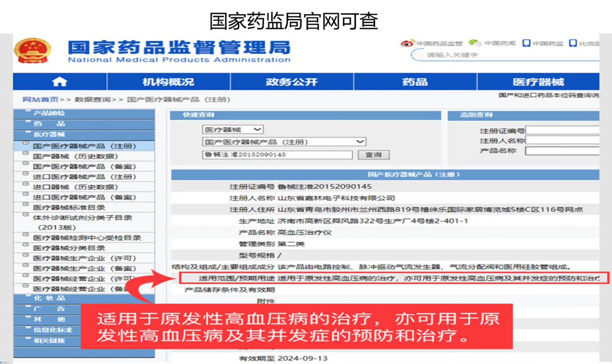Viewport: 612px width, 364px height.
Task: Click the phone icon beside 化妆品 at top
Action: click(x=573, y=43)
